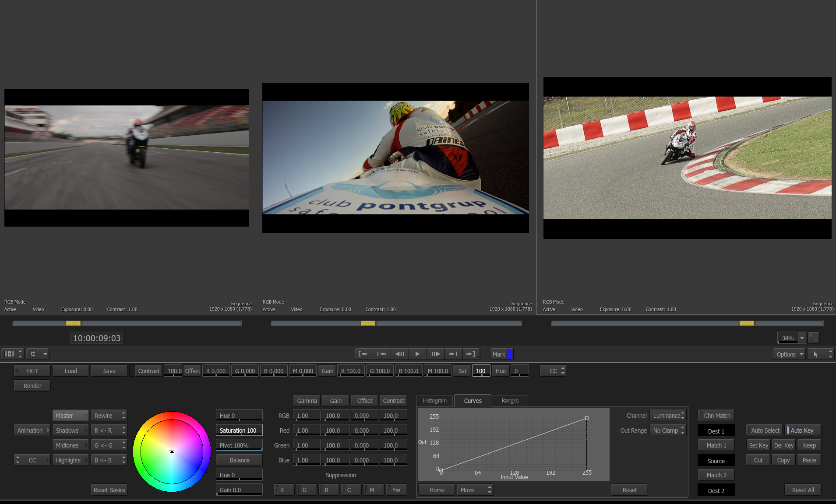
Task: Adjust the Gain 0.0 slider
Action: 239,490
